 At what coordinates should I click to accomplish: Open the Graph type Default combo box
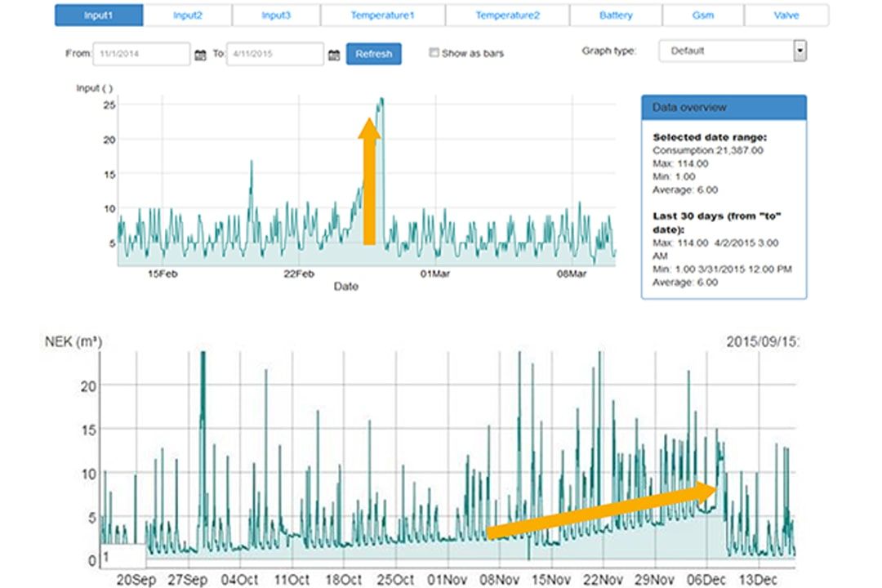tap(726, 51)
